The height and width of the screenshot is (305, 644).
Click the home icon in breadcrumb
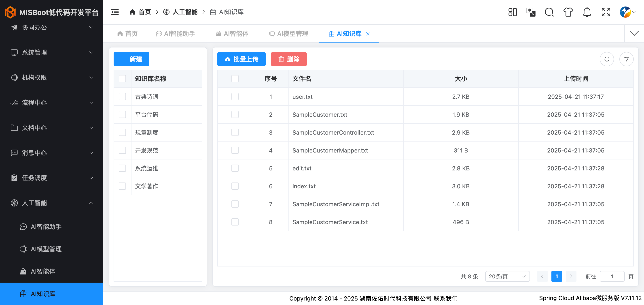tap(132, 12)
